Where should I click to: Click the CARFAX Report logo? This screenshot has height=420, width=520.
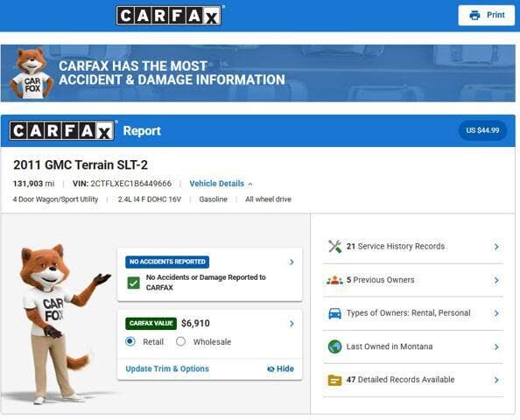61,130
